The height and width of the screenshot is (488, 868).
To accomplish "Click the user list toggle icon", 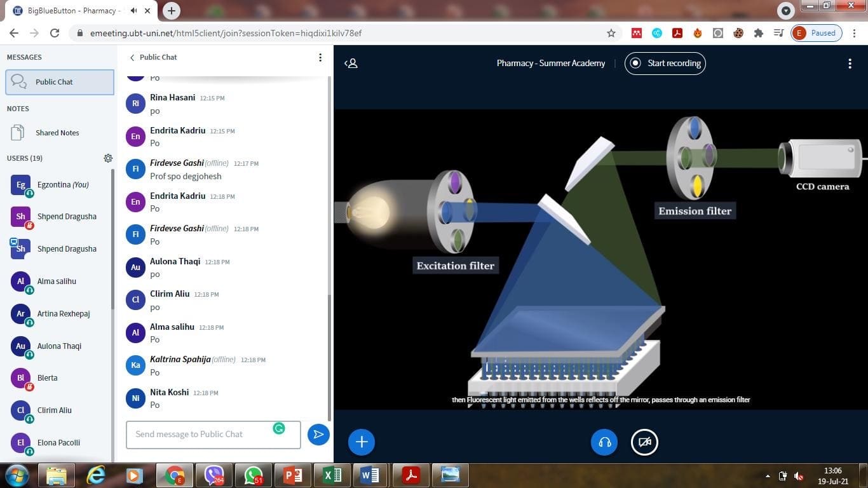I will (x=351, y=64).
